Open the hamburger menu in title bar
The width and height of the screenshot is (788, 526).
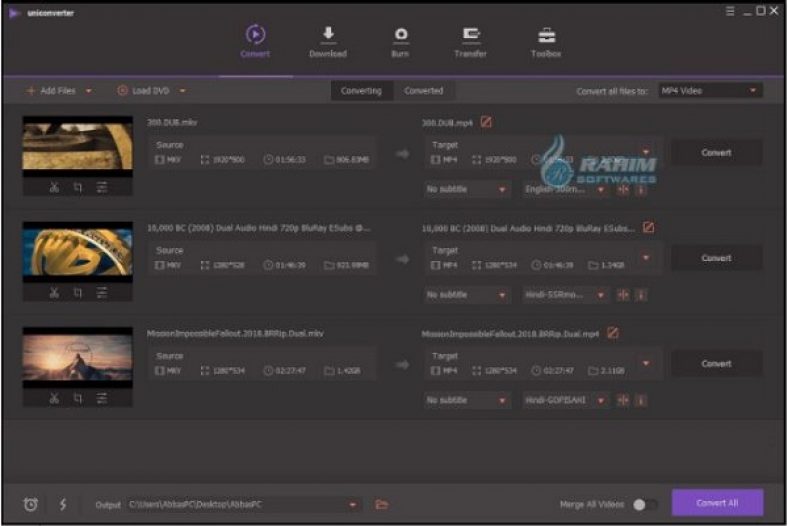[x=730, y=11]
